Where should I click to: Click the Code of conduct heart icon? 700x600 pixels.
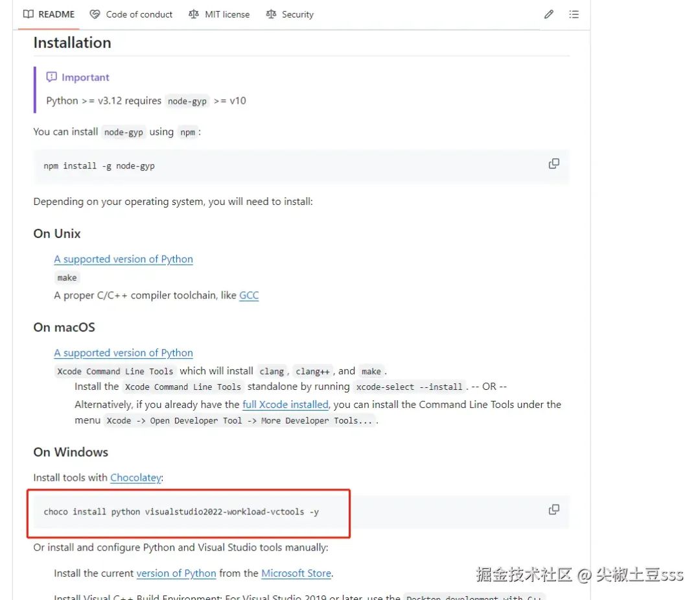click(95, 14)
